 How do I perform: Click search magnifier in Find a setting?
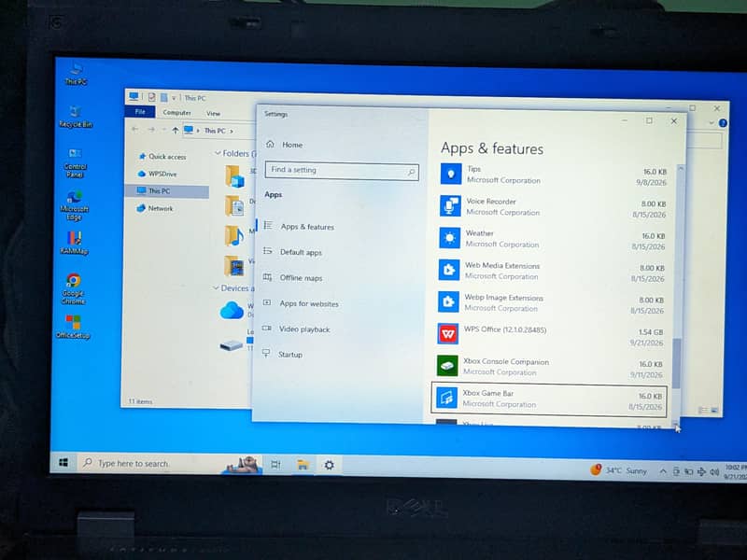tap(411, 172)
